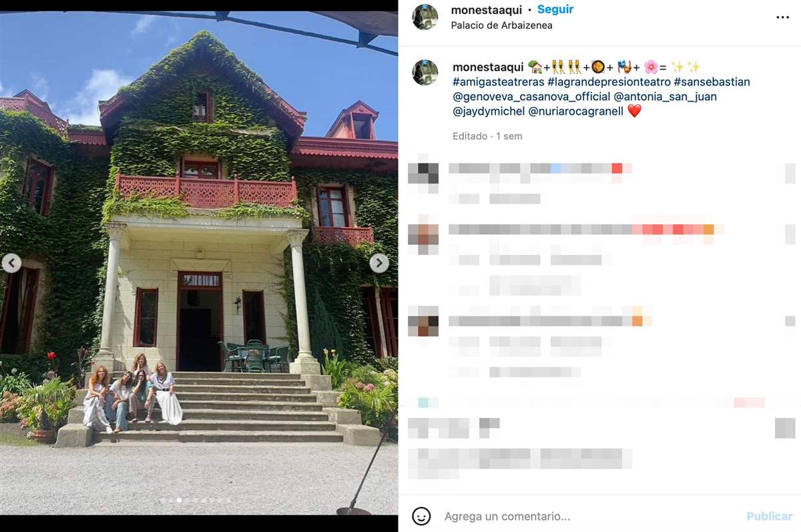Open the three-dot more options menu
Screen dimensions: 801x532
click(x=782, y=17)
